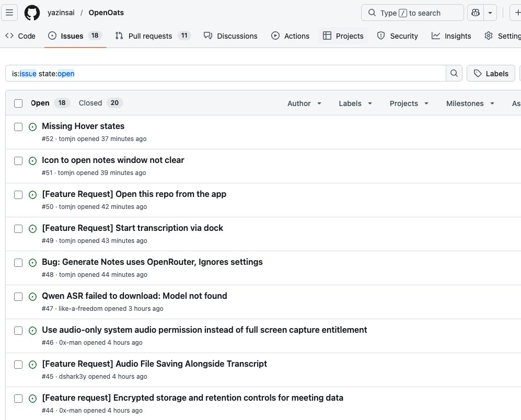Open issue Missing Hover states
This screenshot has height=420, width=521.
(83, 126)
